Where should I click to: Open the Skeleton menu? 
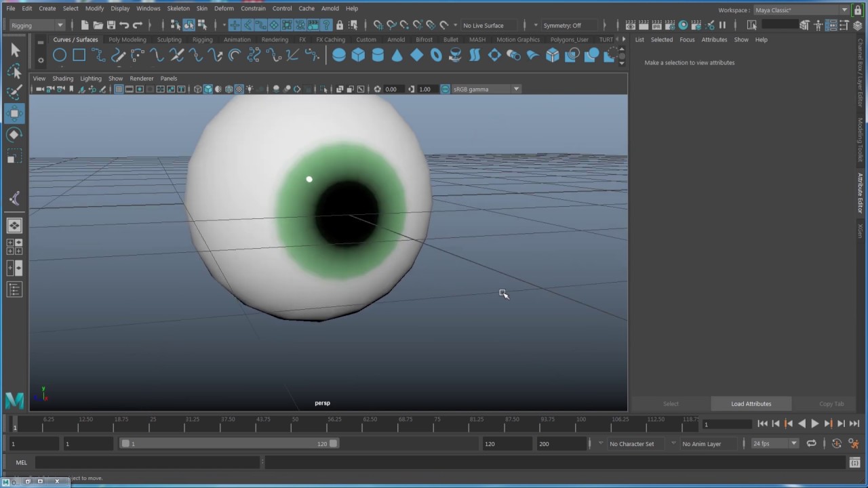click(178, 8)
